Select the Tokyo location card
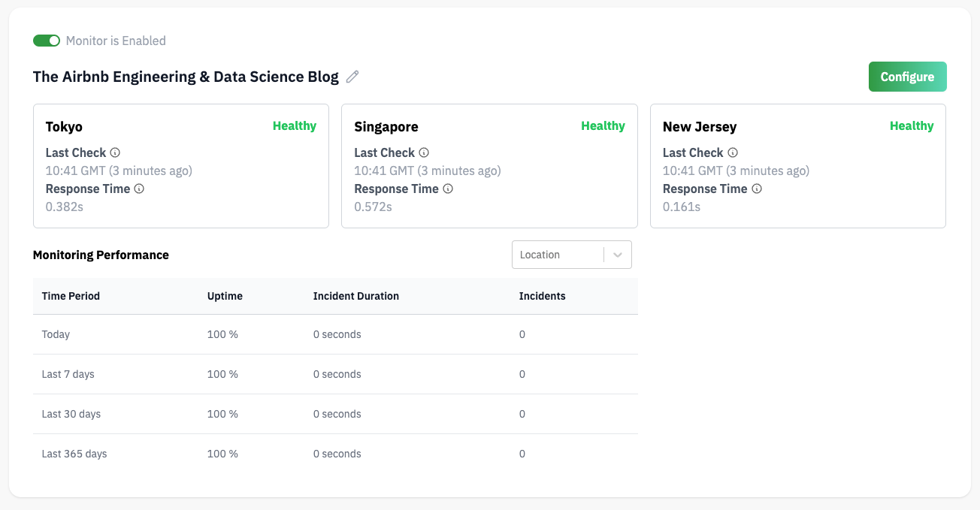The height and width of the screenshot is (510, 980). (181, 166)
